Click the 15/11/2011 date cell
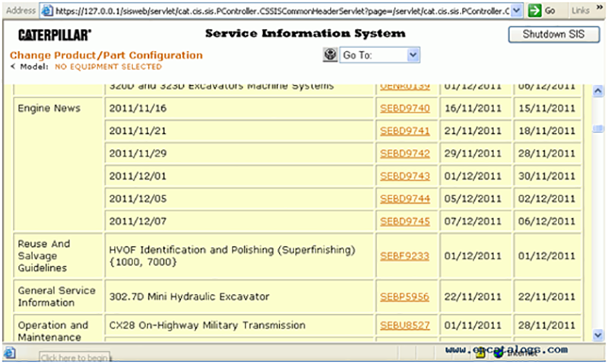This screenshot has height=364, width=608. click(546, 108)
